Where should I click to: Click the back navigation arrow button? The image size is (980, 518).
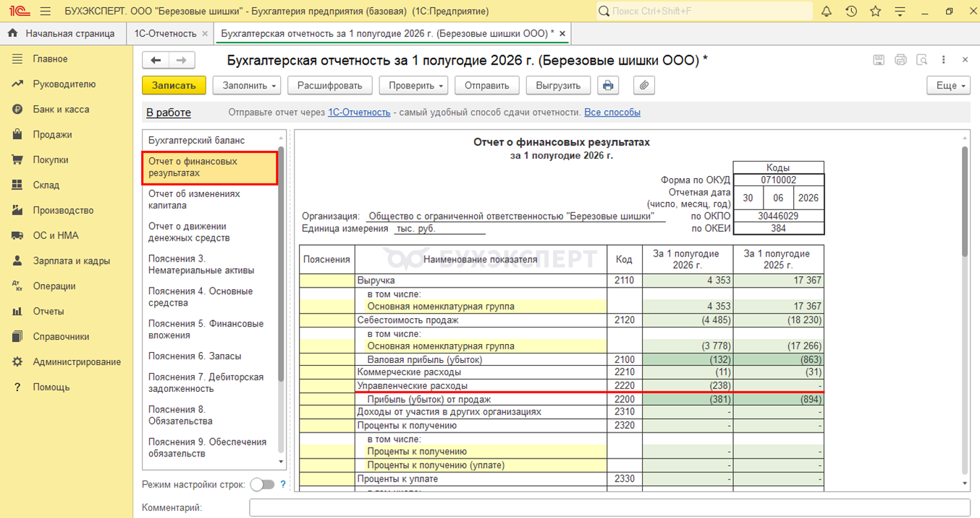coord(156,60)
